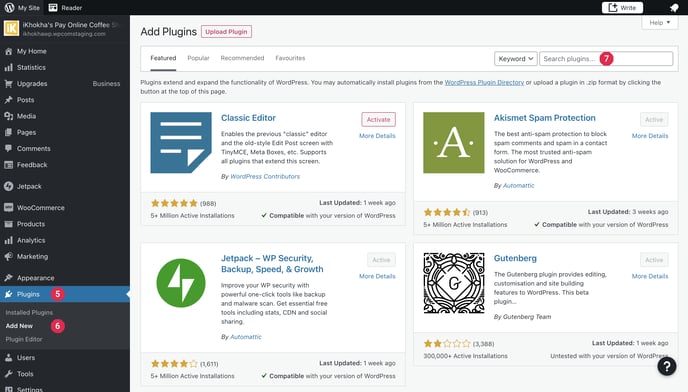Viewport: 688px width, 392px height.
Task: Click the Upgrades cart icon
Action: pyautogui.click(x=8, y=83)
